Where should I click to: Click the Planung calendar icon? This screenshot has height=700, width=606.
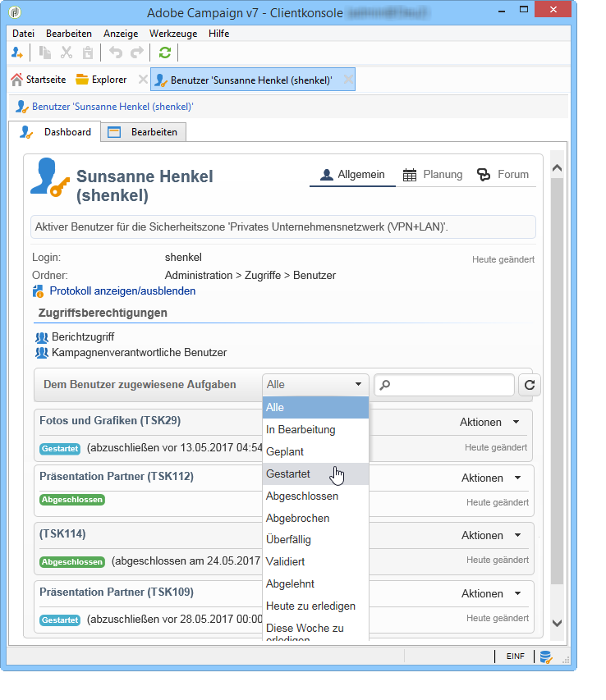pos(410,175)
